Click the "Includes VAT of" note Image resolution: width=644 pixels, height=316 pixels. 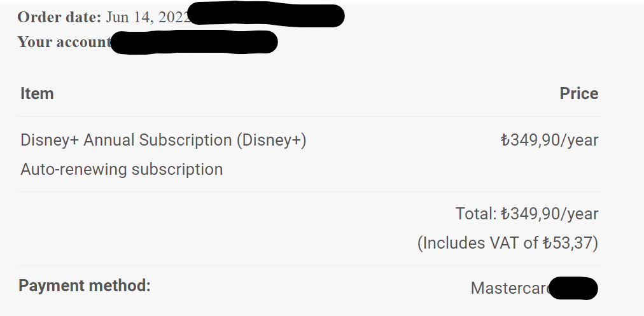click(x=479, y=243)
